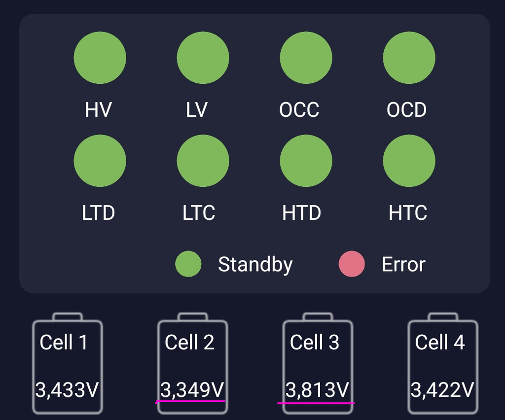Click the 3,433V voltage reading
The width and height of the screenshot is (505, 420).
(67, 390)
